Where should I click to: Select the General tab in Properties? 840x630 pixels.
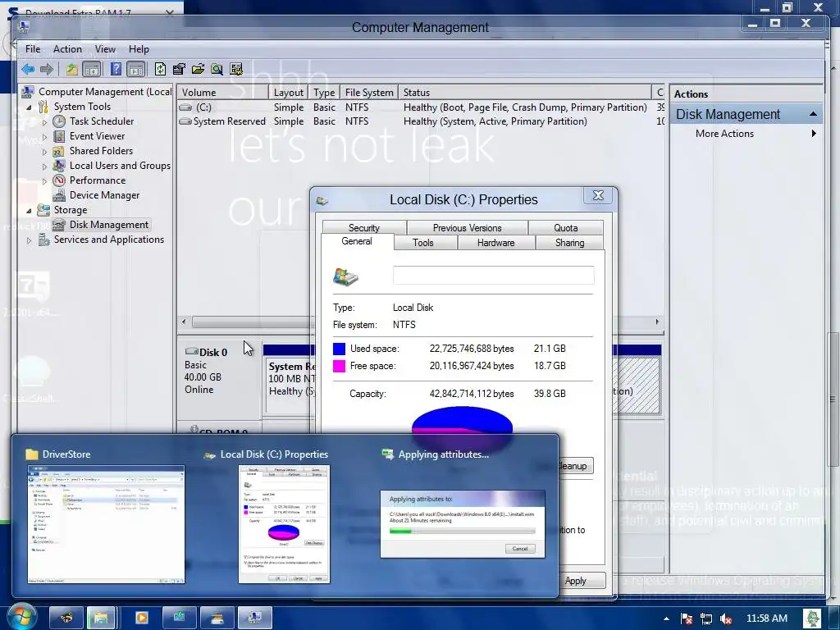pos(357,242)
